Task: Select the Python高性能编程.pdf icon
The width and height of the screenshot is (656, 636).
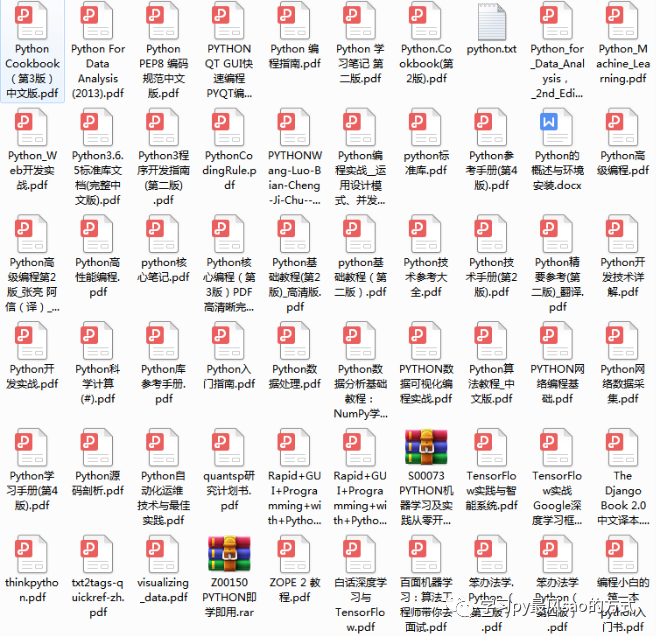Action: point(97,233)
